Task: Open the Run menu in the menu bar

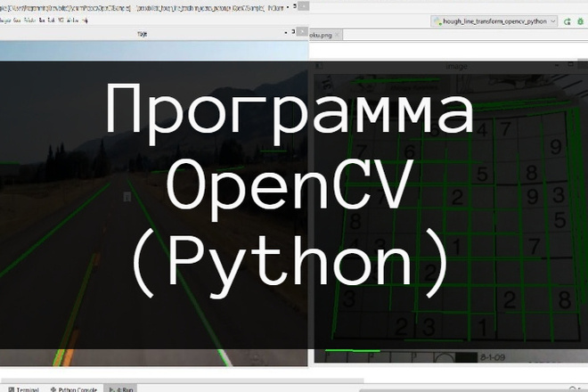Action: (x=42, y=20)
